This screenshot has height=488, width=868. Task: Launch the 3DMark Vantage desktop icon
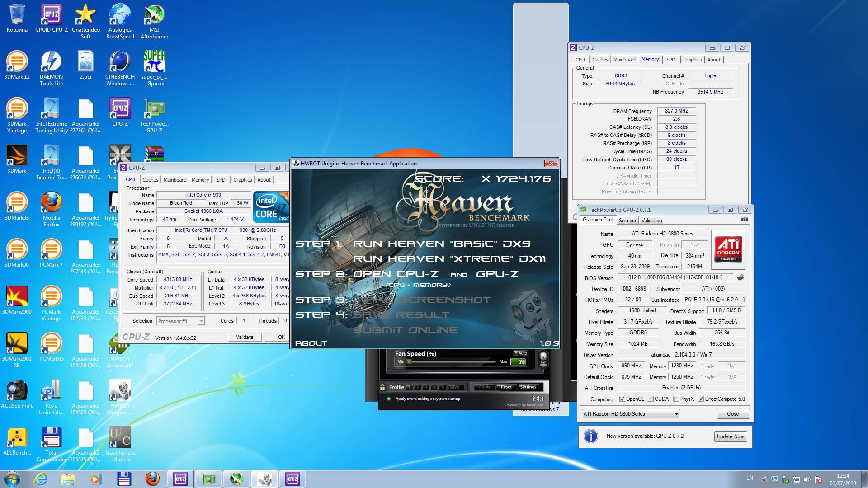pos(17,116)
